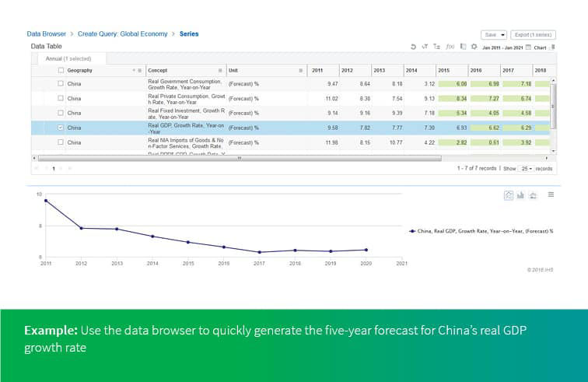Select the area chart type icon
This screenshot has height=382, width=588.
tap(533, 195)
